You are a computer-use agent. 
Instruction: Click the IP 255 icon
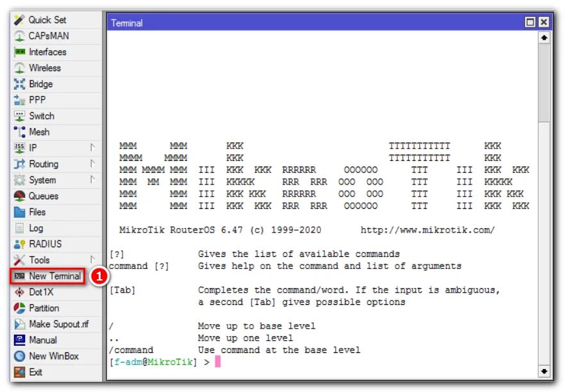19,148
